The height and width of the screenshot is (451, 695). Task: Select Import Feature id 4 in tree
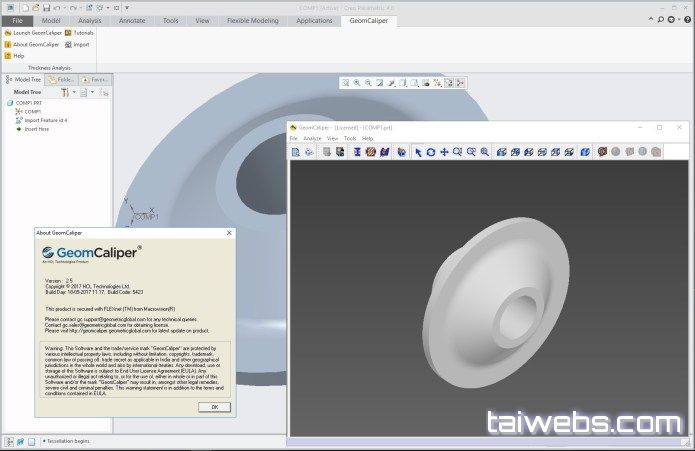click(45, 120)
